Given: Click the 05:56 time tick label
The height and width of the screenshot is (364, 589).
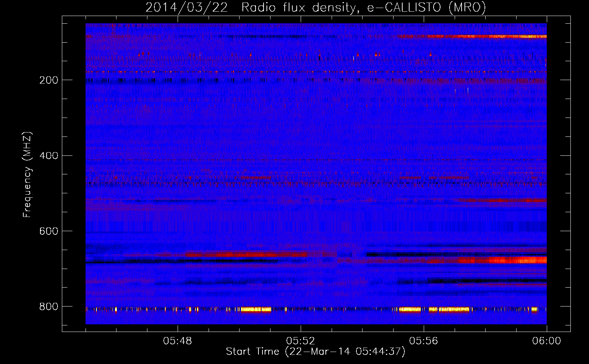Looking at the screenshot, I should (x=423, y=341).
